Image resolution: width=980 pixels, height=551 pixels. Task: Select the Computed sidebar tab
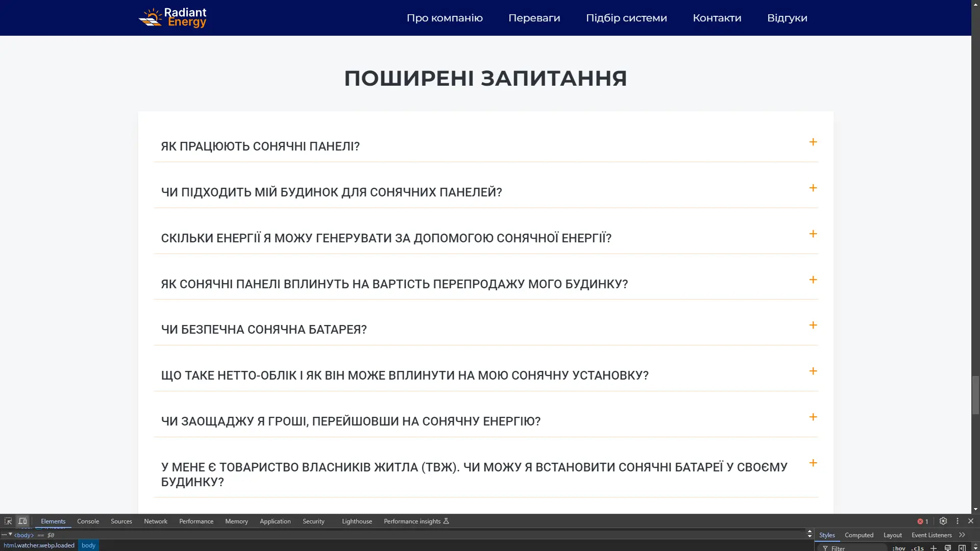[x=859, y=535]
